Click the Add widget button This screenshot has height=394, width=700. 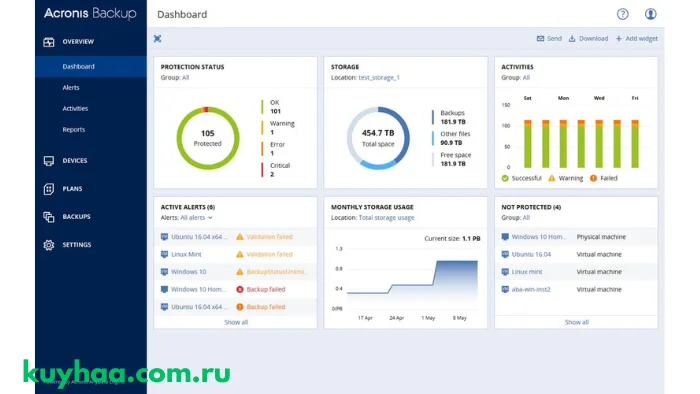pos(637,39)
